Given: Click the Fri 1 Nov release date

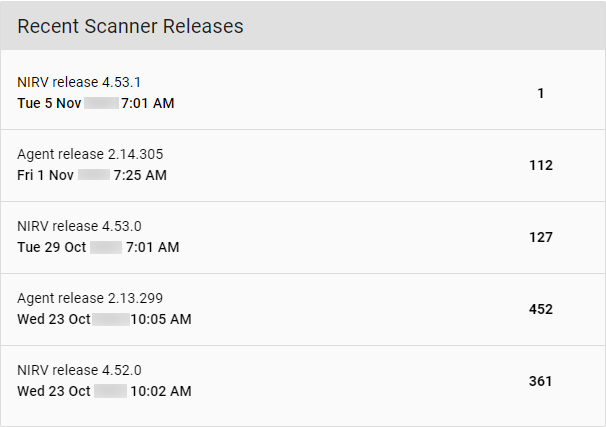Looking at the screenshot, I should pyautogui.click(x=44, y=175).
